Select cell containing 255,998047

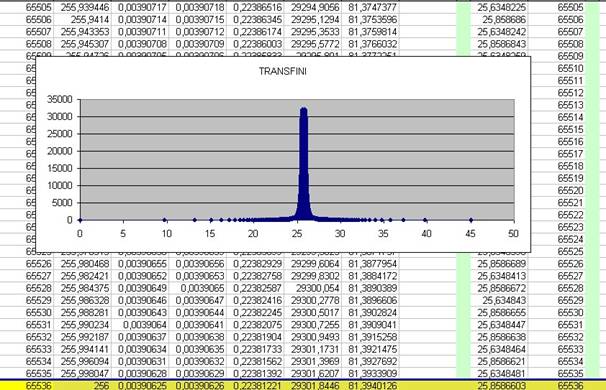point(83,374)
